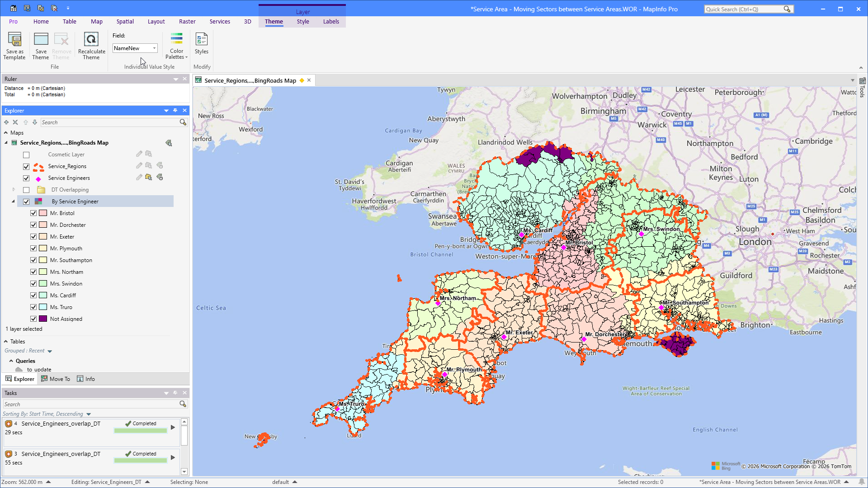Image resolution: width=868 pixels, height=488 pixels.
Task: Open the Color Palettes gallery
Action: tap(176, 46)
